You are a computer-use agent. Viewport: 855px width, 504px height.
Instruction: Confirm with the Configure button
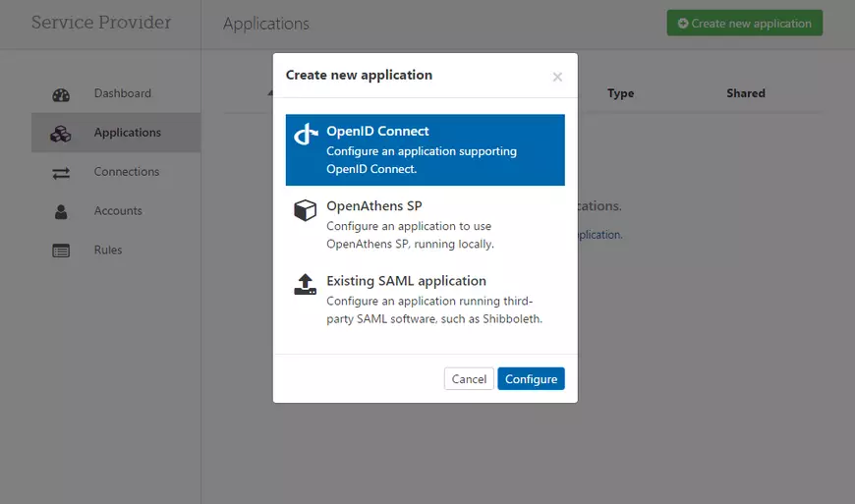point(531,378)
